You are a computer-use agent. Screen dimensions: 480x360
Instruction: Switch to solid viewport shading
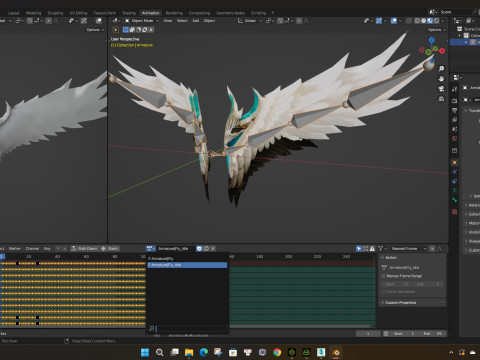[424, 21]
